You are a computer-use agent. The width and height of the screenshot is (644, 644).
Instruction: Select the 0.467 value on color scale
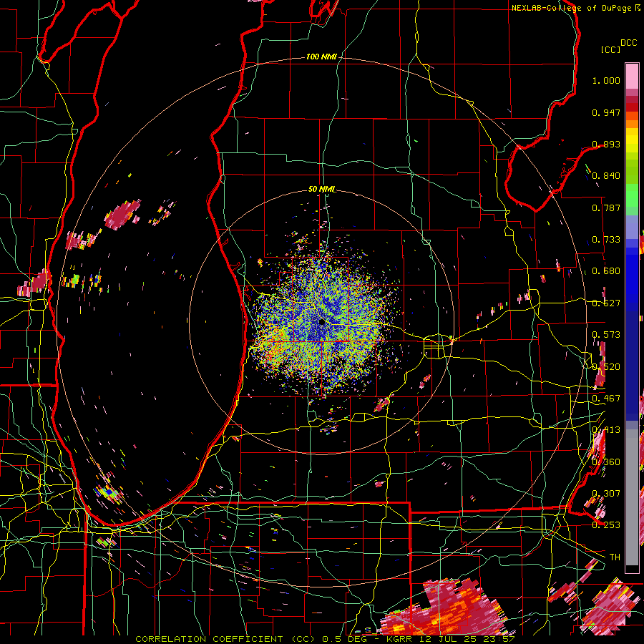coord(606,399)
